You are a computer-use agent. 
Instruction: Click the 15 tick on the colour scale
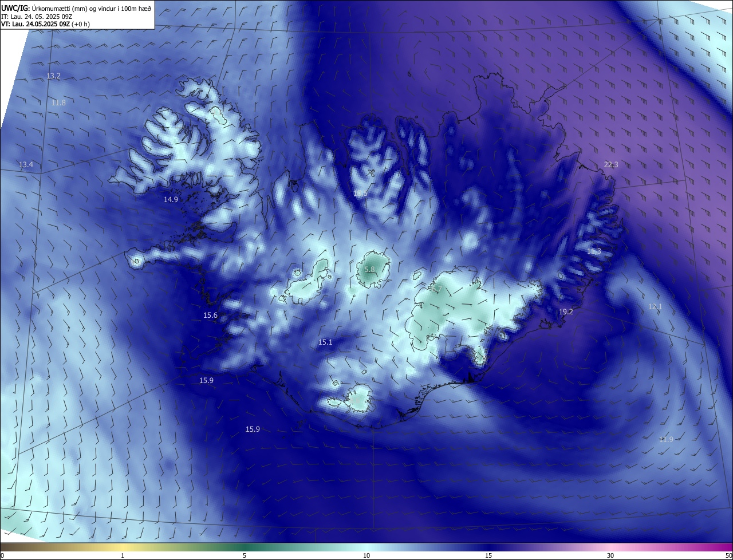coord(488,555)
